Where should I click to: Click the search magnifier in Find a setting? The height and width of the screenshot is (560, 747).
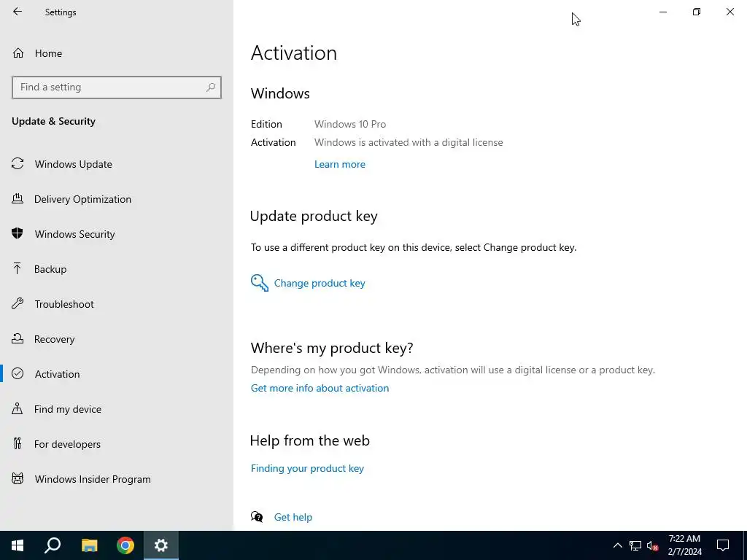(x=211, y=87)
